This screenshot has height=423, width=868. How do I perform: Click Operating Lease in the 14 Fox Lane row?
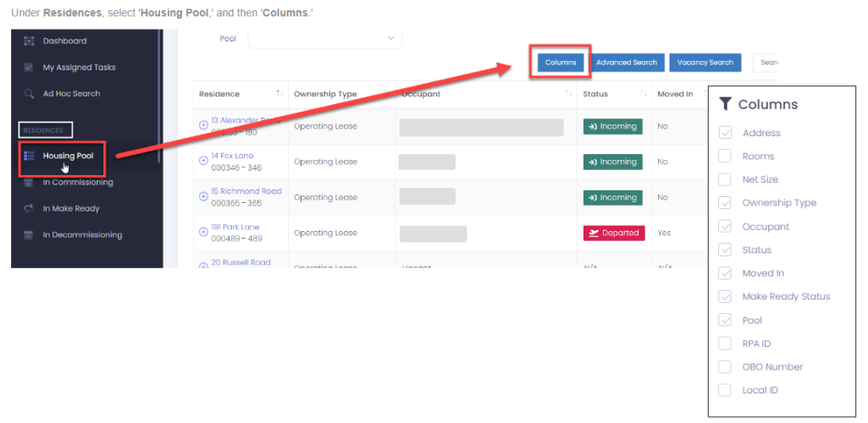[x=325, y=162]
